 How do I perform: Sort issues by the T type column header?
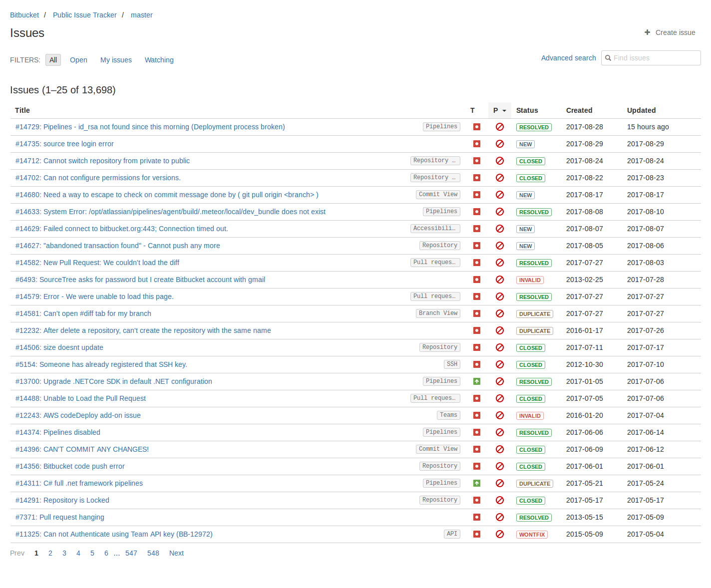pos(472,110)
